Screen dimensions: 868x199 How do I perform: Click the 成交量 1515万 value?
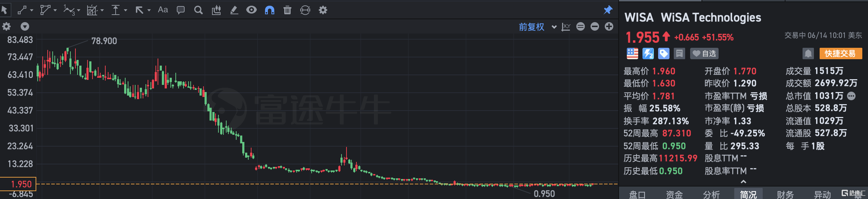click(829, 71)
